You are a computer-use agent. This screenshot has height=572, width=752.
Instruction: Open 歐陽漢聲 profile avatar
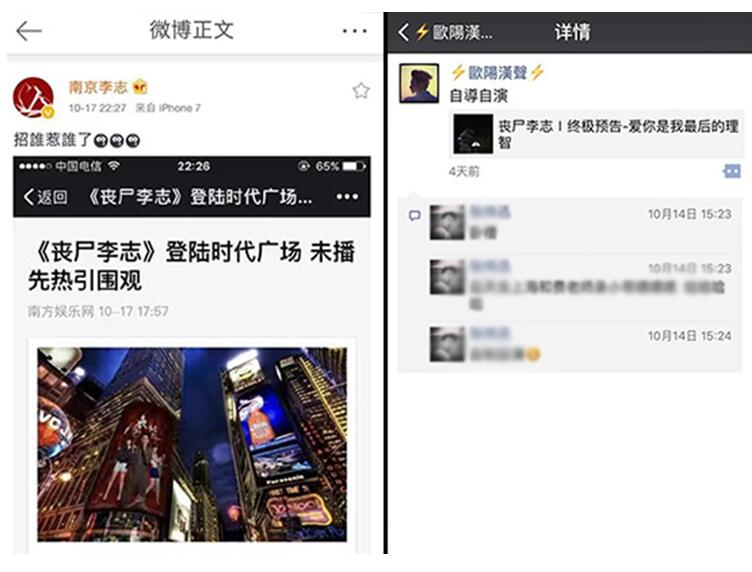419,83
